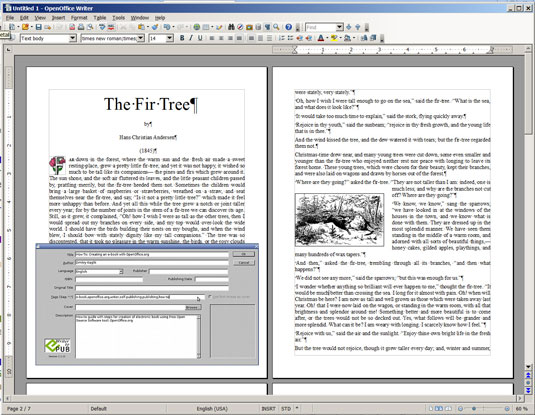Click the Data Sources icon
Image resolution: width=535 pixels, height=415 pixels.
click(x=258, y=27)
